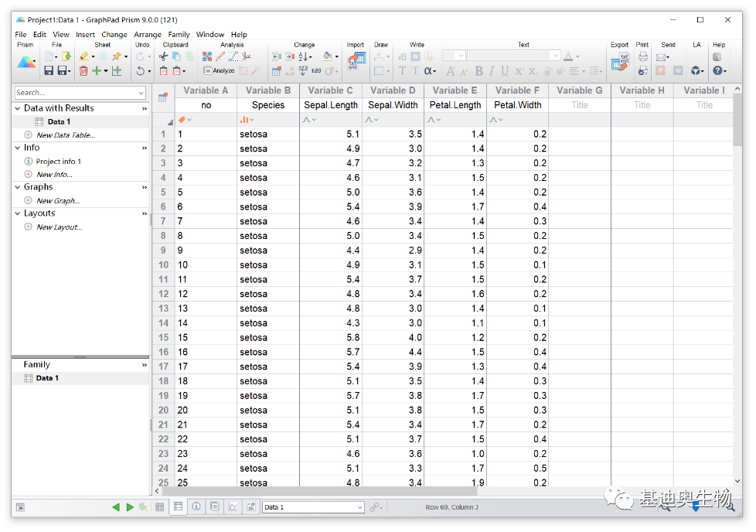Open the File menu
The image size is (756, 532).
pyautogui.click(x=21, y=34)
